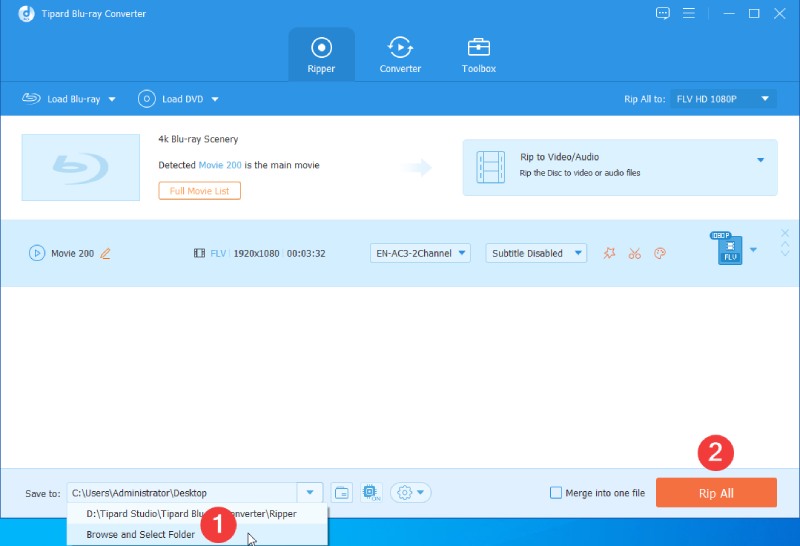Click the FLV 1080P output format icon
800x546 pixels.
[x=728, y=248]
